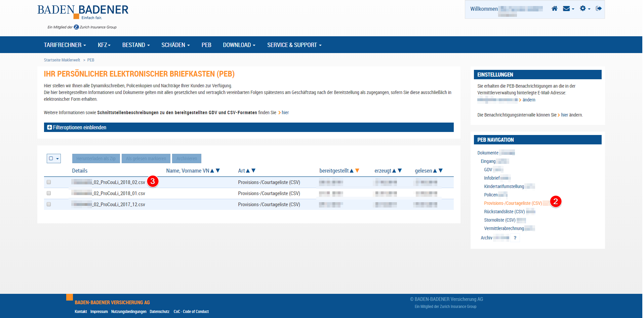644x318 pixels.
Task: Select Eingang in PEB navigation
Action: pyautogui.click(x=488, y=161)
